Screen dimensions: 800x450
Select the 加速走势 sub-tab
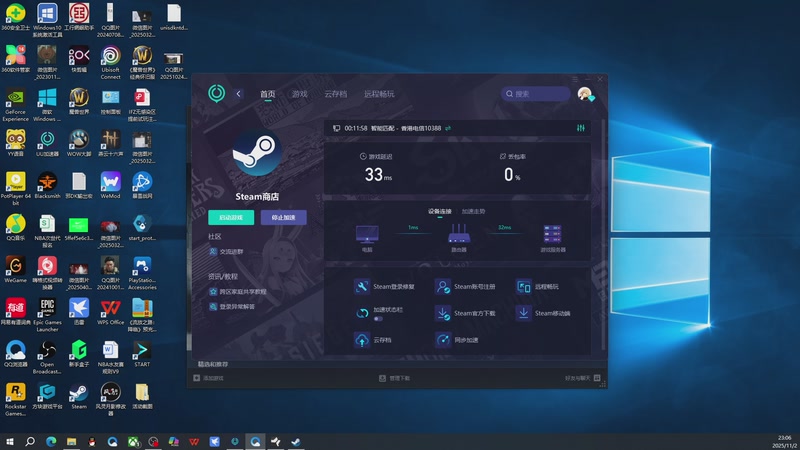coord(473,211)
